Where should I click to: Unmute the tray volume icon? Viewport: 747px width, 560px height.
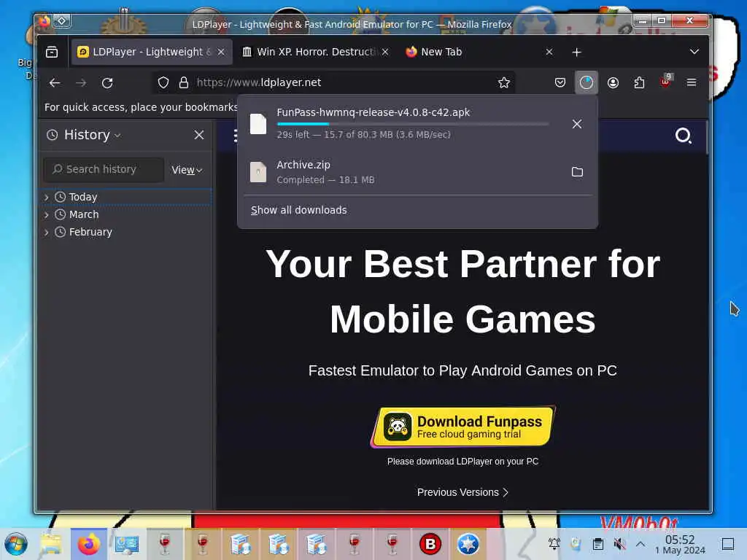point(620,544)
